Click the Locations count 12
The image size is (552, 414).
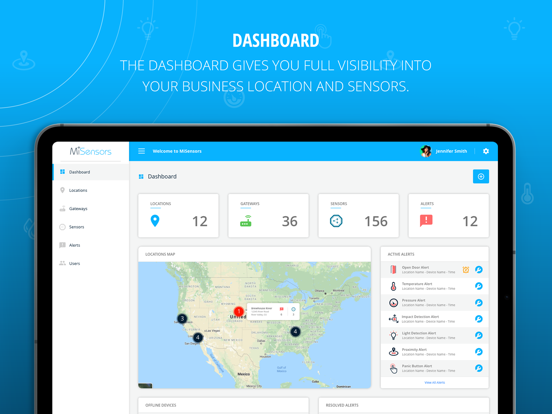(x=200, y=221)
